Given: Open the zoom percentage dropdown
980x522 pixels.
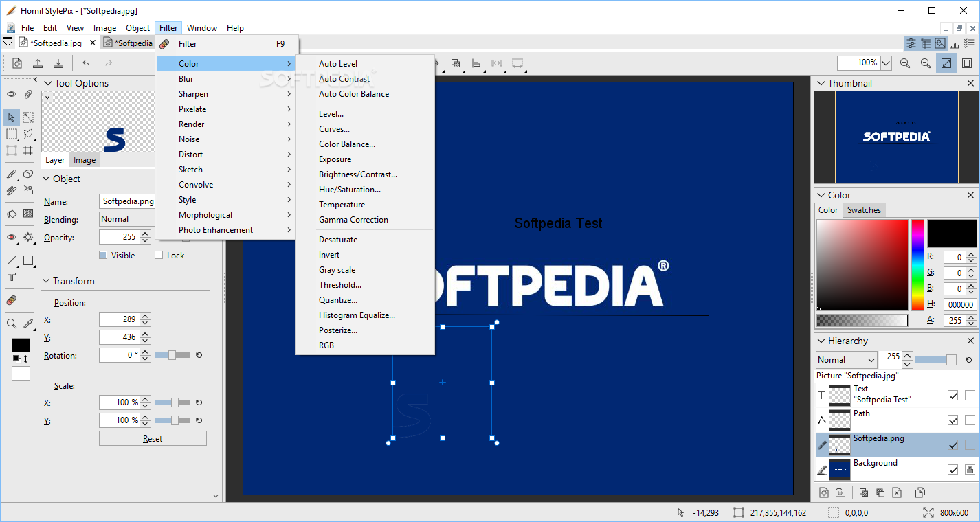Looking at the screenshot, I should click(x=886, y=63).
